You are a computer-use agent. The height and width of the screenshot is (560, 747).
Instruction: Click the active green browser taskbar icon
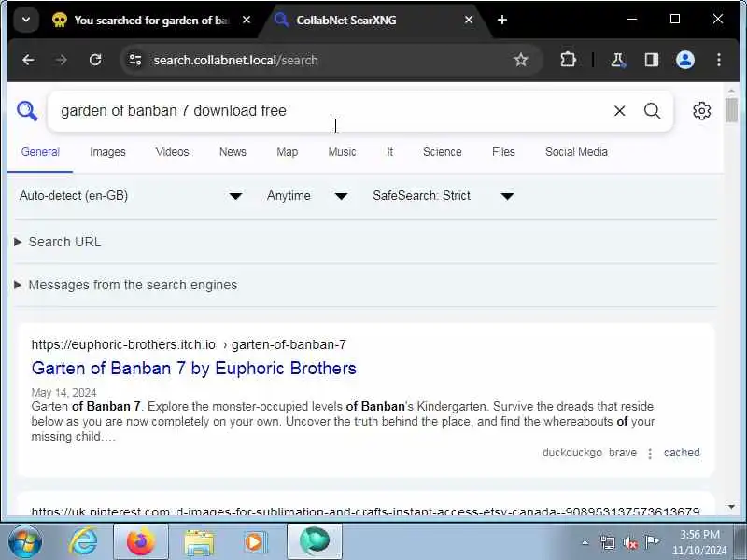[x=315, y=541]
